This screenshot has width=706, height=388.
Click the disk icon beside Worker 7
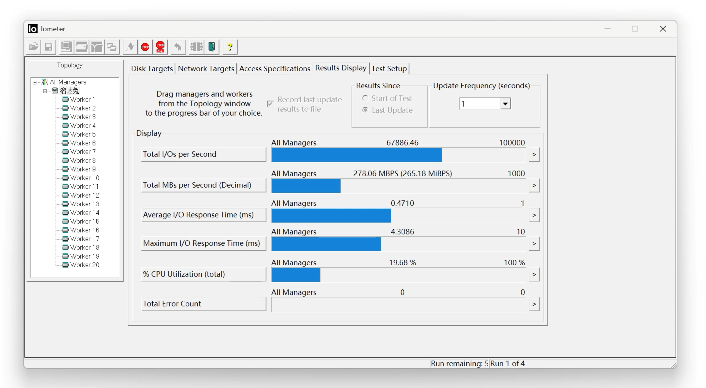(x=65, y=152)
